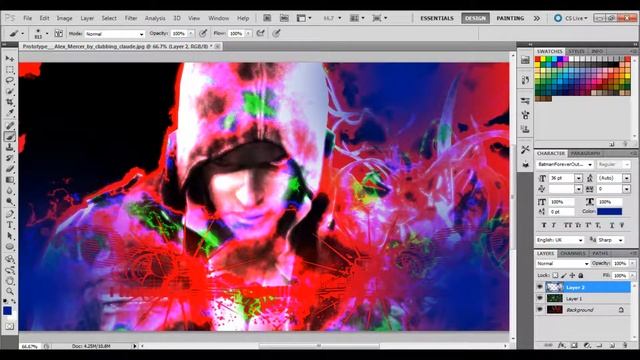Hide Layer 2 visibility eye
This screenshot has width=640, height=360.
pyautogui.click(x=540, y=287)
